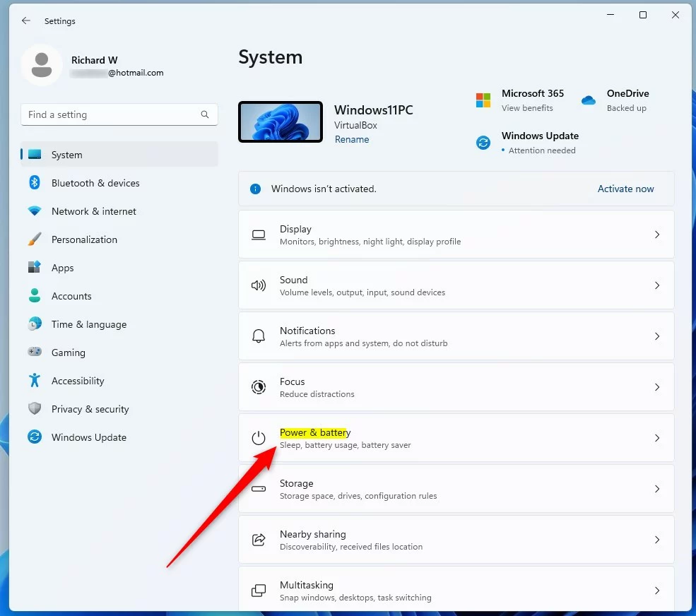Viewport: 696px width, 616px height.
Task: Click the Activate now link
Action: click(x=625, y=189)
